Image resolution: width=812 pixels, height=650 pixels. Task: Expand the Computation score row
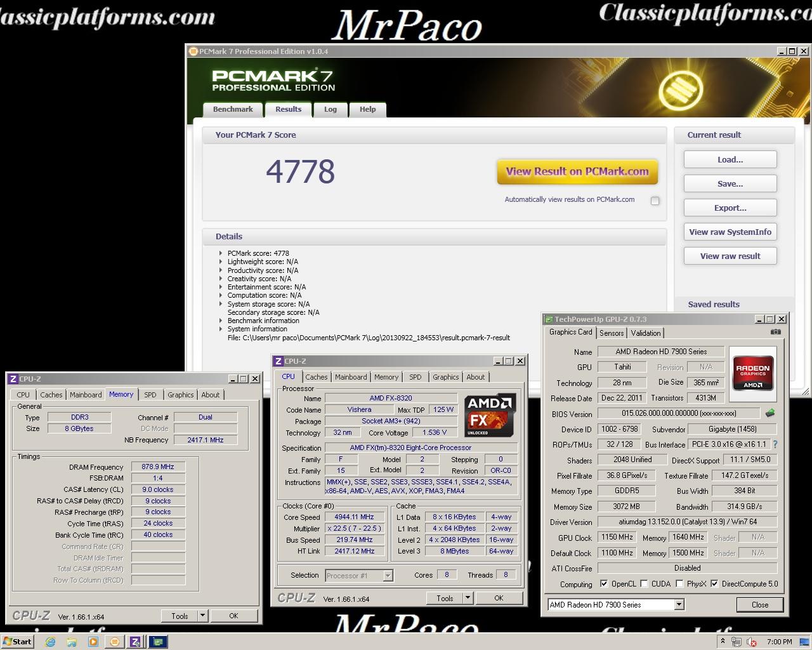[x=221, y=295]
